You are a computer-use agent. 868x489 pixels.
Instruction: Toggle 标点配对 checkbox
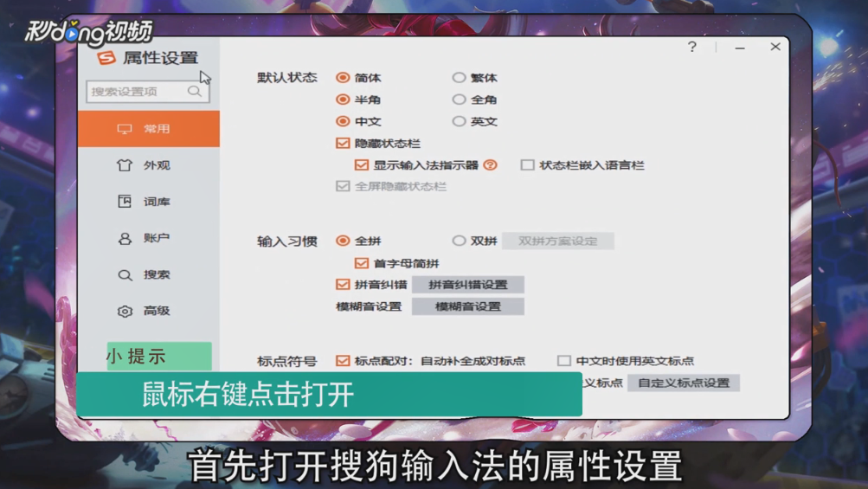[x=343, y=361]
